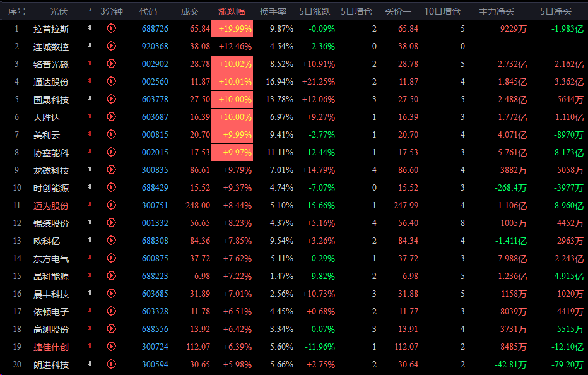
Task: Click the 3分钟 play icon for 拉普拉斯
Action: [112, 28]
